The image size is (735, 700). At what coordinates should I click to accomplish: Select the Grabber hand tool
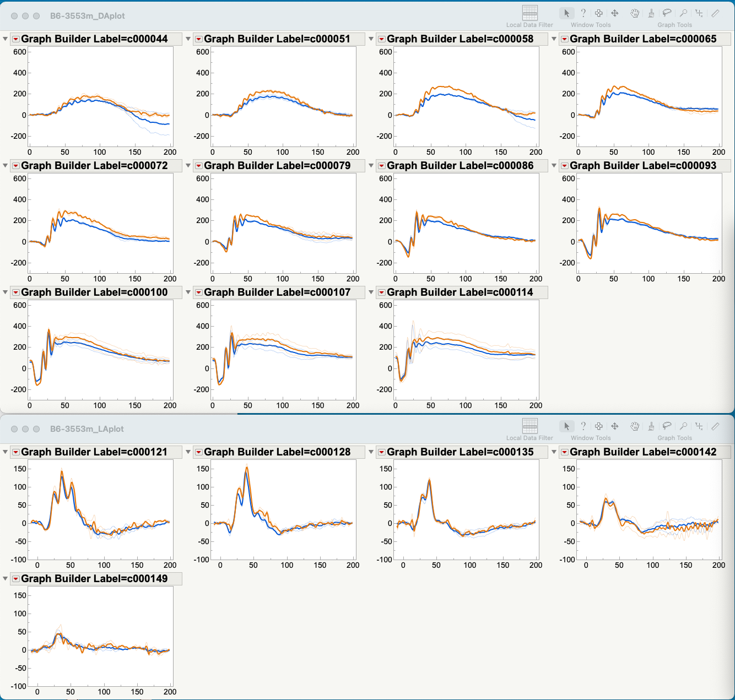(634, 13)
